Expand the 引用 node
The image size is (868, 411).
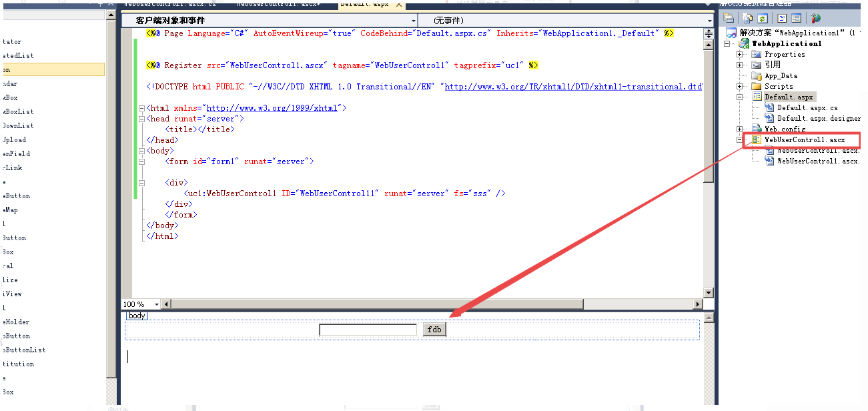(x=740, y=65)
